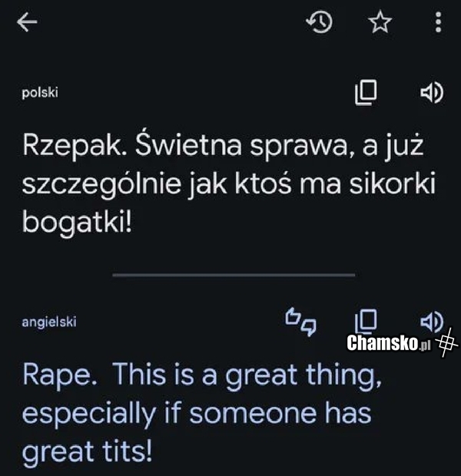Click the divider line between text panels
Viewport: 461px width, 476px height.
[x=234, y=275]
